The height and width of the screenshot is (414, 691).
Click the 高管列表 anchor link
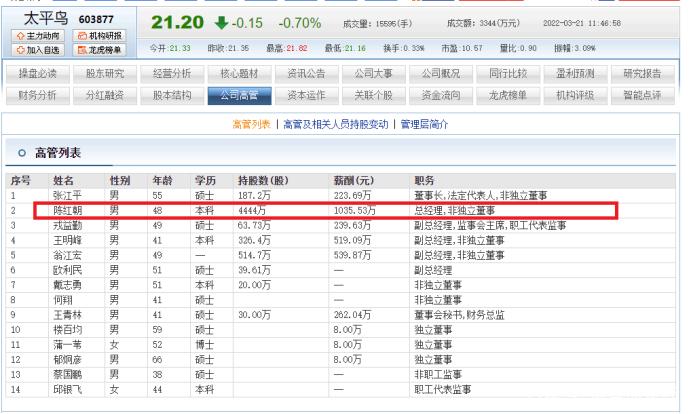pos(251,125)
